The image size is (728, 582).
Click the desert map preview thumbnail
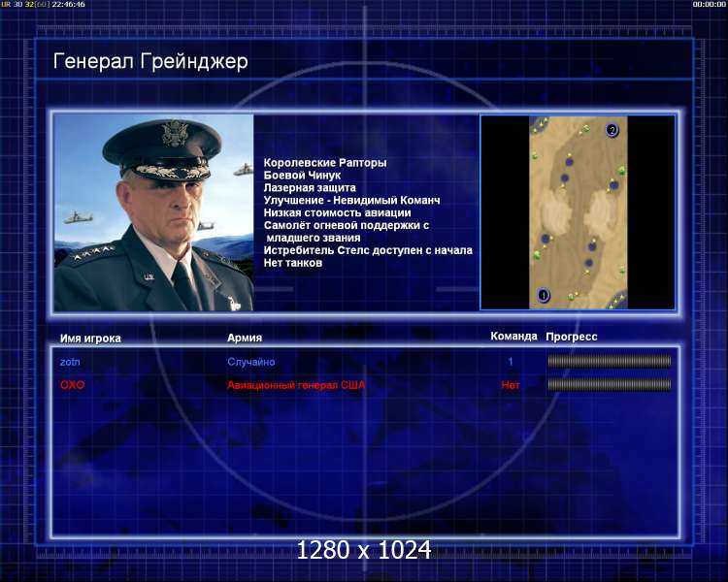(x=579, y=212)
